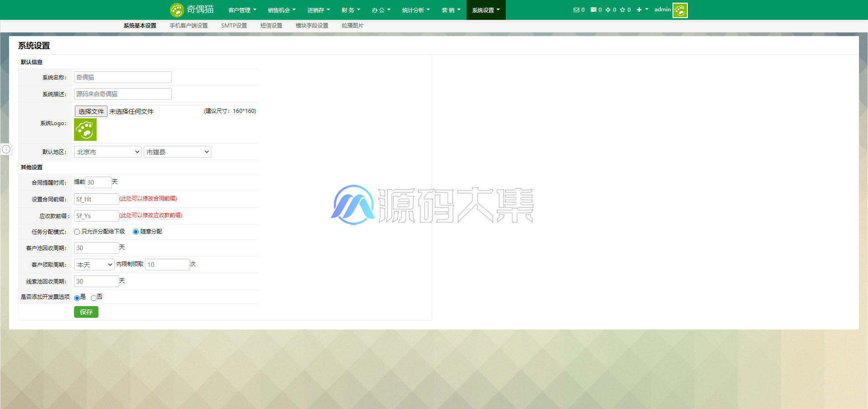The height and width of the screenshot is (409, 868).
Task: Focus the receivable prefix Sf_Ys field
Action: pyautogui.click(x=97, y=216)
